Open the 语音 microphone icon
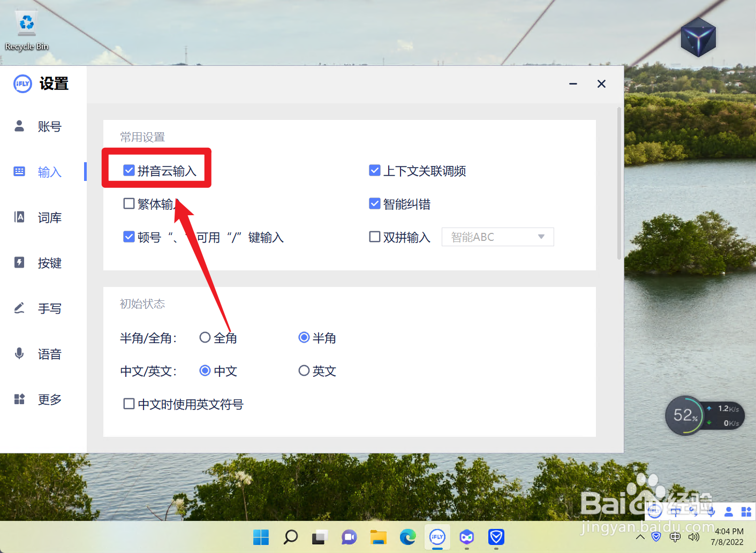Image resolution: width=756 pixels, height=553 pixels. coord(19,353)
